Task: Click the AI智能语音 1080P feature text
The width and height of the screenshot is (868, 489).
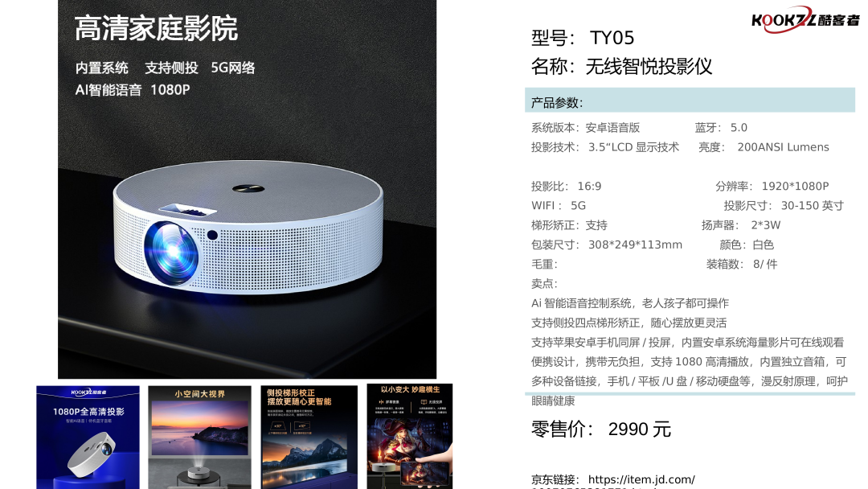Action: [133, 90]
